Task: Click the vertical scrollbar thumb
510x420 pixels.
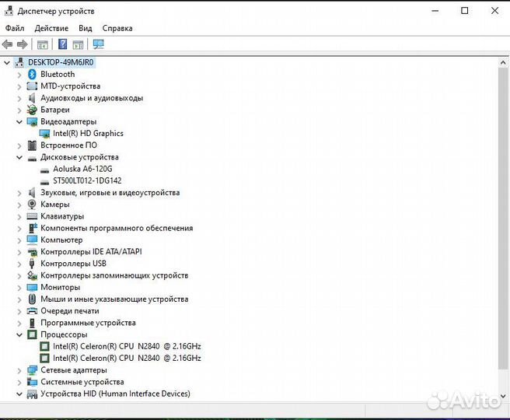Action: pos(503,218)
